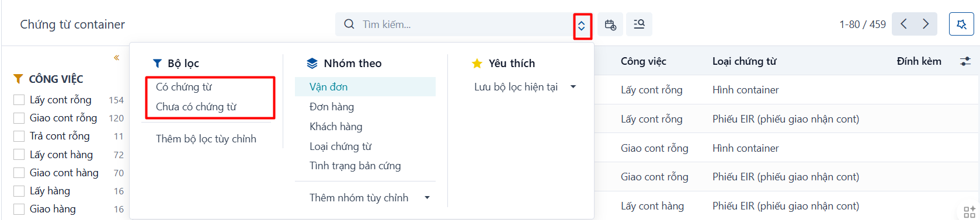Check the Lấy cont rỗng checkbox
Viewport: 980px width, 220px height.
pos(19,100)
